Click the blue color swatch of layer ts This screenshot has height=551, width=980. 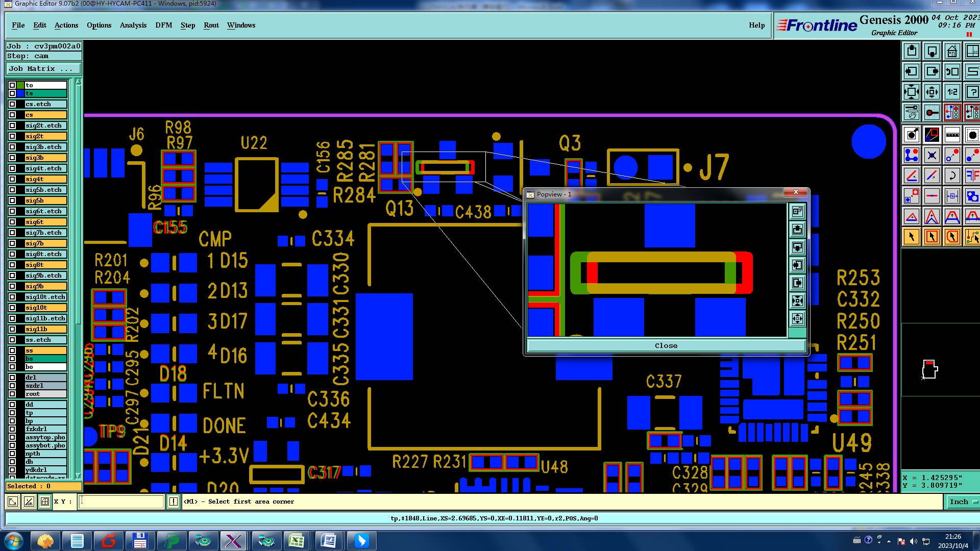pos(20,94)
